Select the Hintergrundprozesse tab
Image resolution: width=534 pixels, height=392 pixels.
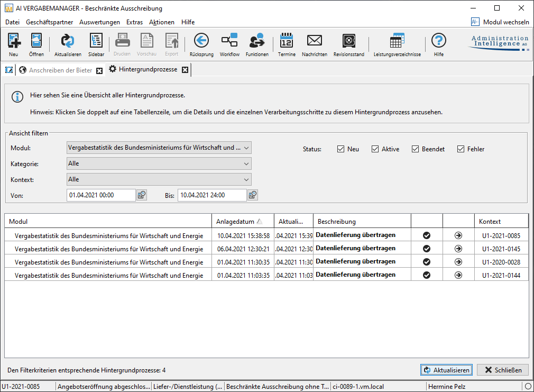(x=148, y=69)
